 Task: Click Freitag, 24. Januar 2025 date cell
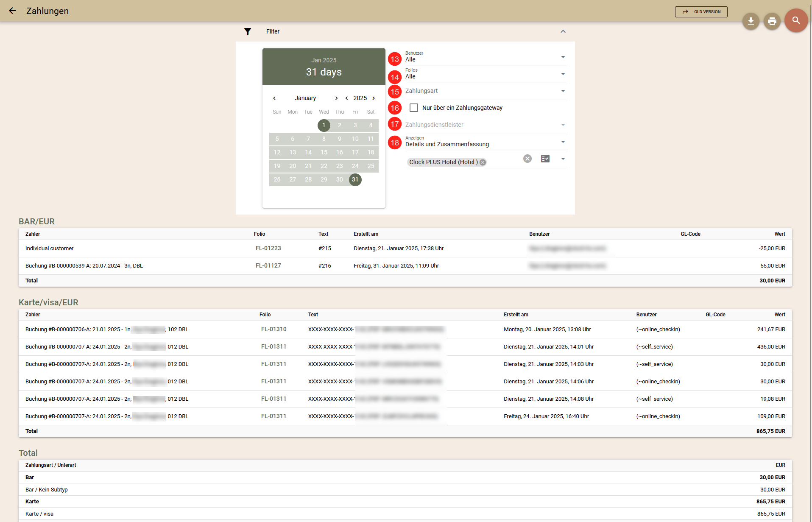point(546,416)
